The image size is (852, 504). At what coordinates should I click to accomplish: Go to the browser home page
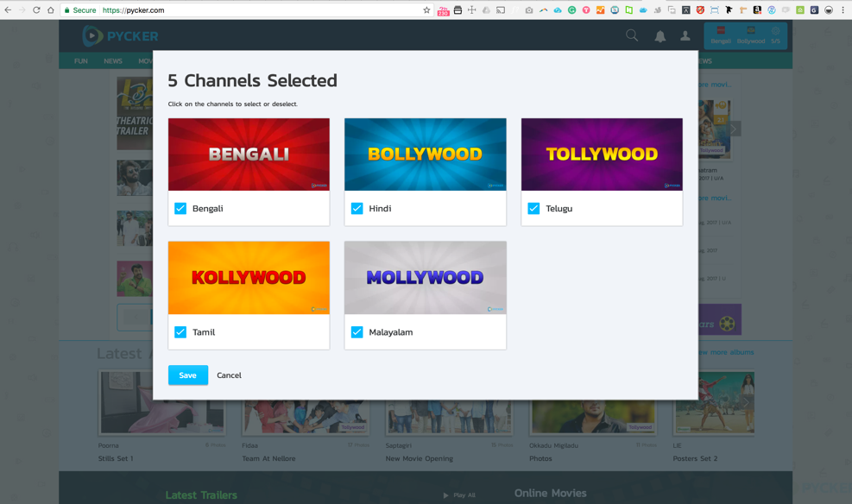pyautogui.click(x=51, y=9)
